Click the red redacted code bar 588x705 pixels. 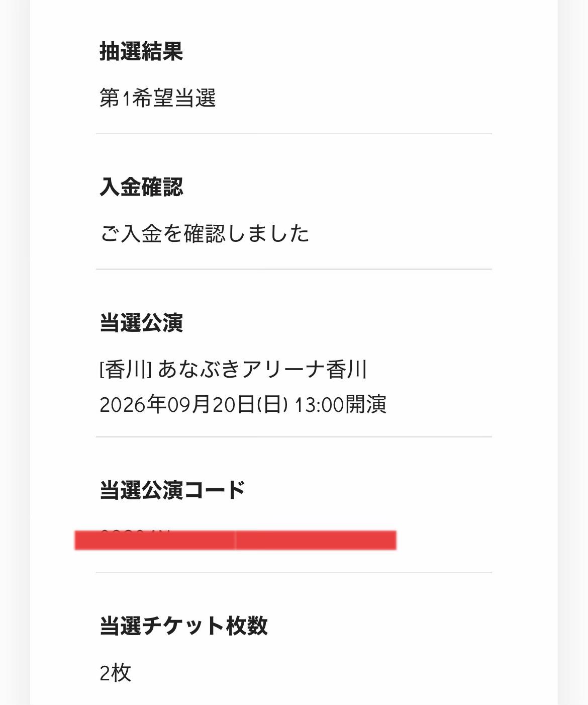click(235, 540)
